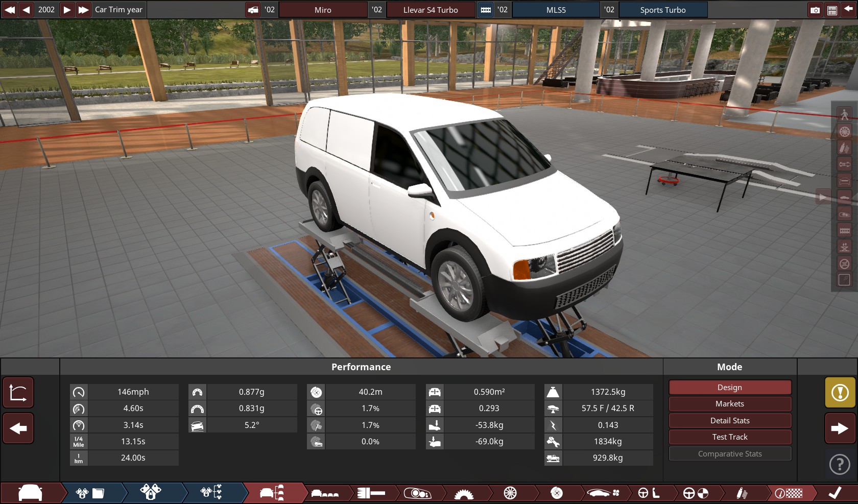This screenshot has width=858, height=504.
Task: Open the engine options tree tab
Action: point(211,493)
